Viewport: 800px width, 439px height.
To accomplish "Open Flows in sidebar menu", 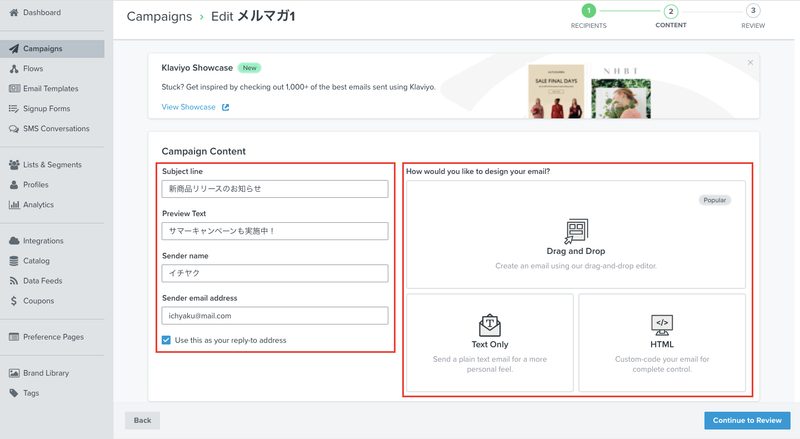I will click(x=33, y=68).
